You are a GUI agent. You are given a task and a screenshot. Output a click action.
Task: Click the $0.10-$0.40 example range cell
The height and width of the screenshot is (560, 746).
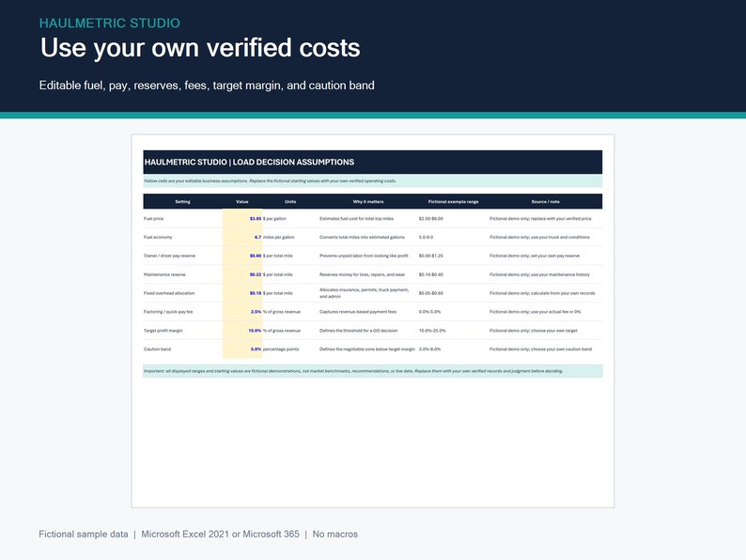click(431, 274)
